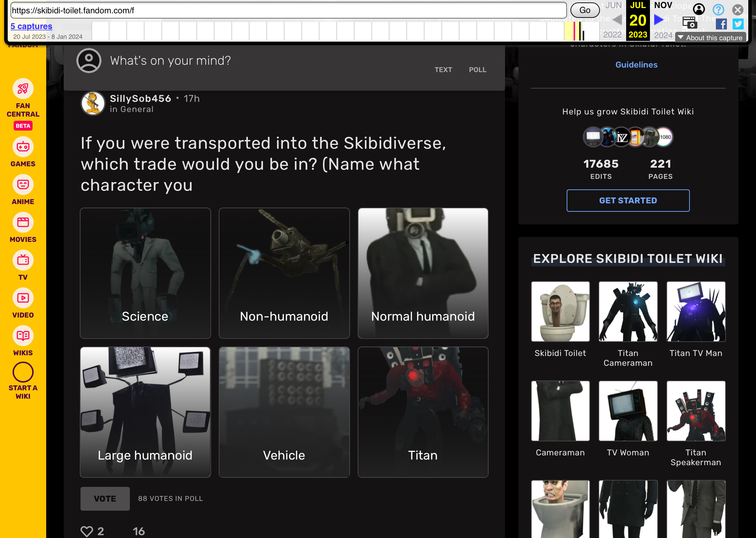Viewport: 756px width, 538px height.
Task: Click the 17685 EDITS statistic
Action: click(x=601, y=169)
